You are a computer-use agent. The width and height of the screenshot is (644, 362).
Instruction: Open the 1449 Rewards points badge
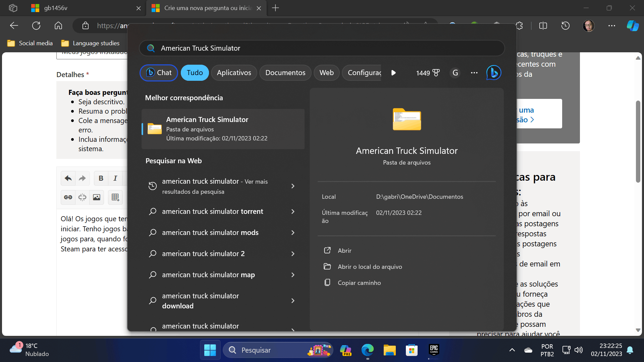pos(428,73)
